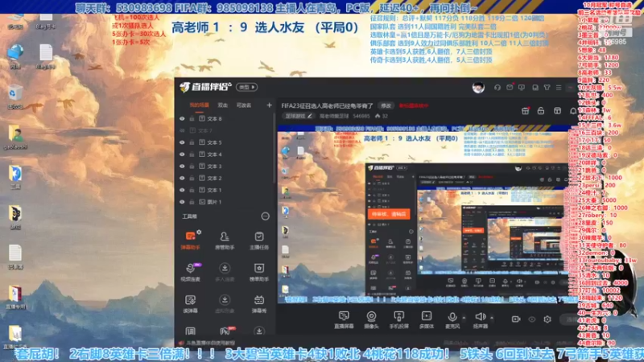The image size is (644, 362).
Task: Open the small gear on 弹幕助手
Action: (199, 232)
